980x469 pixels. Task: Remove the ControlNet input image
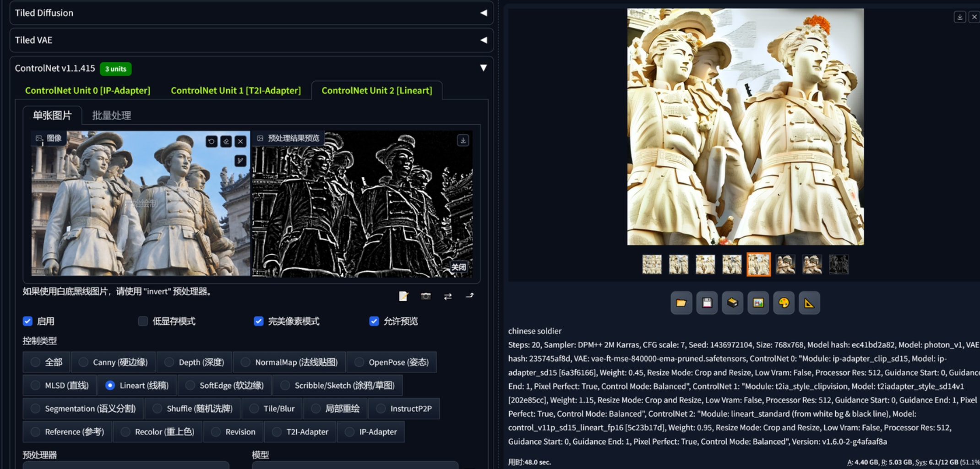click(x=240, y=141)
